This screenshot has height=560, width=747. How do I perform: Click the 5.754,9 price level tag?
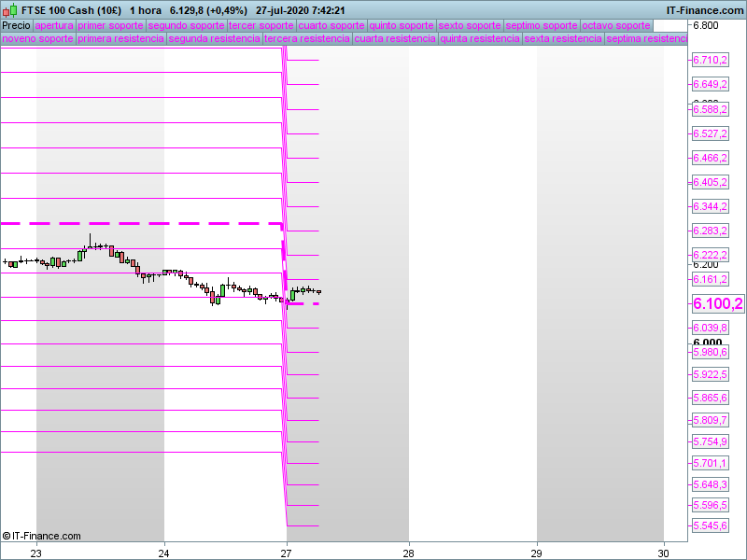point(711,441)
